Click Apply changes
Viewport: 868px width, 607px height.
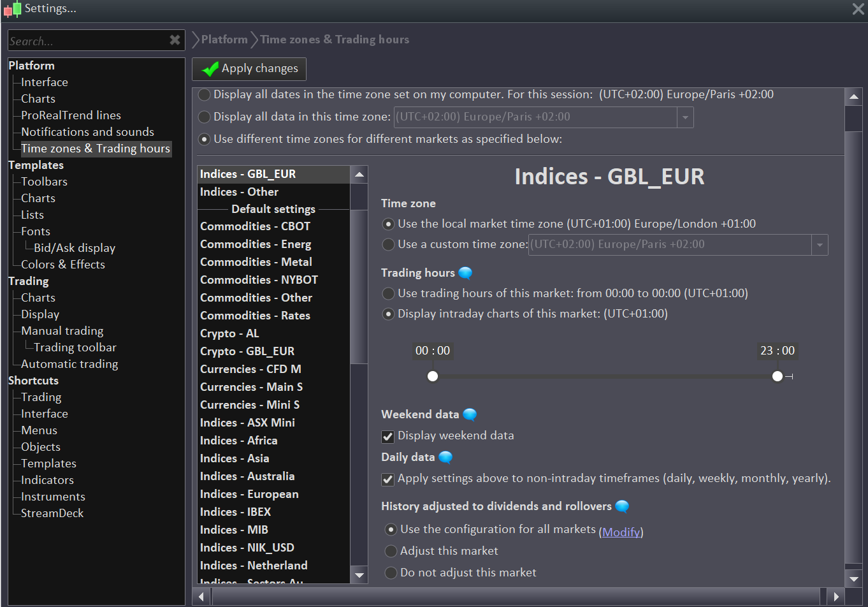pyautogui.click(x=249, y=69)
